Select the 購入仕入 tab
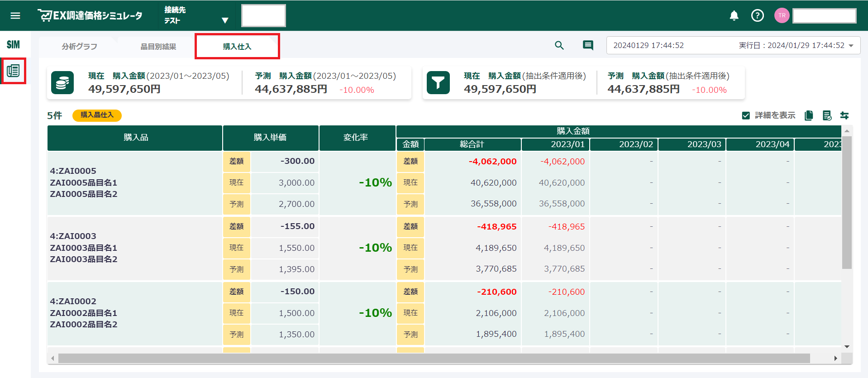Screen dimensions: 868x378 237,47
